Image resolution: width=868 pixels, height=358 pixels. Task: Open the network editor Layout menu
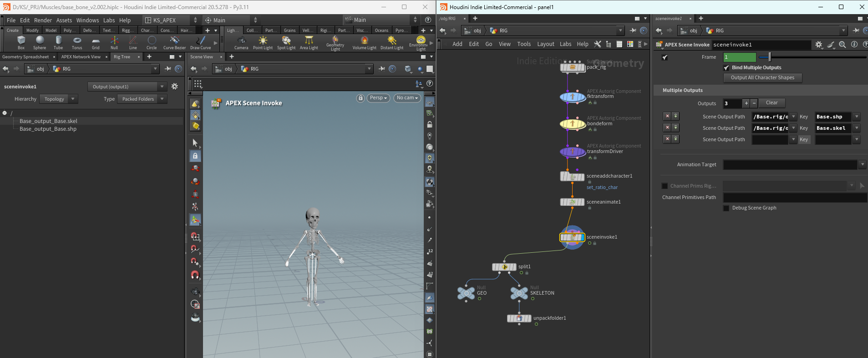tap(545, 44)
